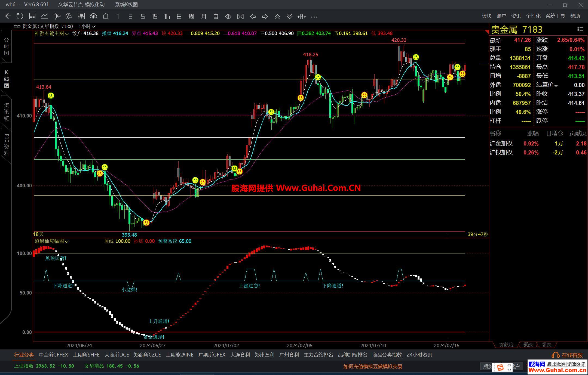Click the double up chevron icon
Screen dimensions: 588x375
pos(277,17)
